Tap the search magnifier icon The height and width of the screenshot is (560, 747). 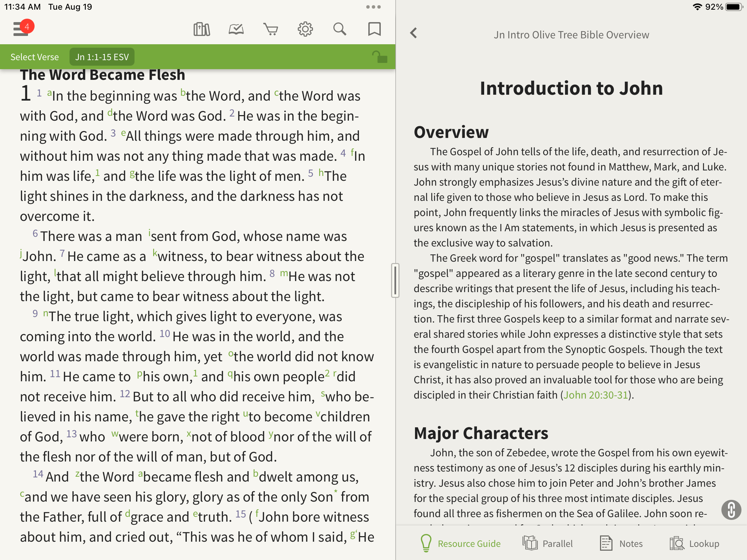[340, 29]
